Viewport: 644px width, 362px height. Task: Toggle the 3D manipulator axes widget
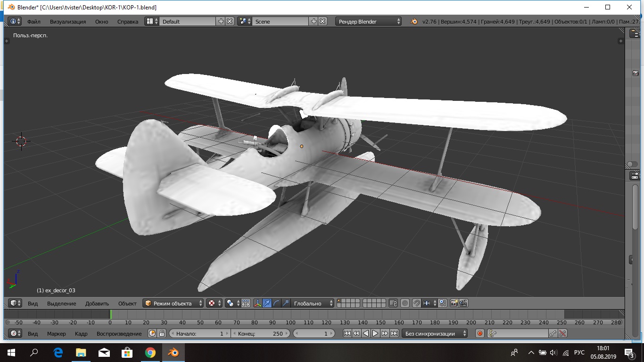pyautogui.click(x=258, y=304)
